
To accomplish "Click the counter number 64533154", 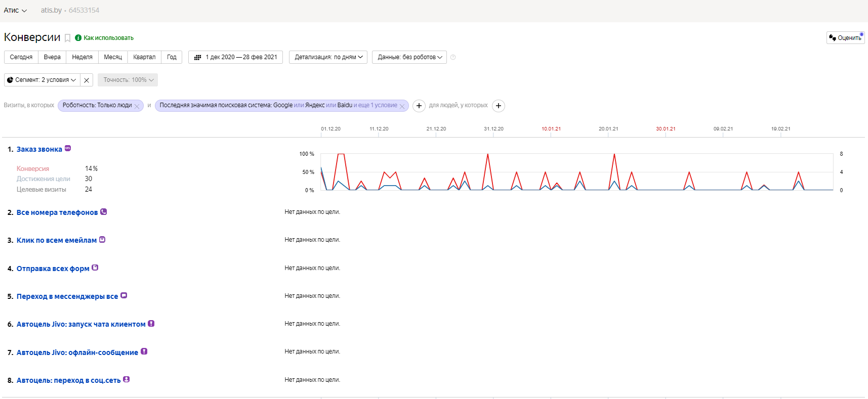I will click(84, 10).
